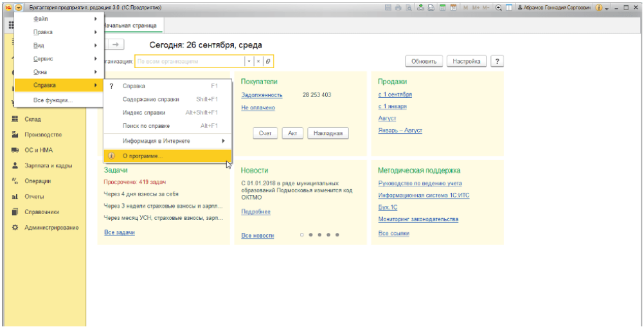
Task: Choose О программе menu item
Action: (143, 156)
